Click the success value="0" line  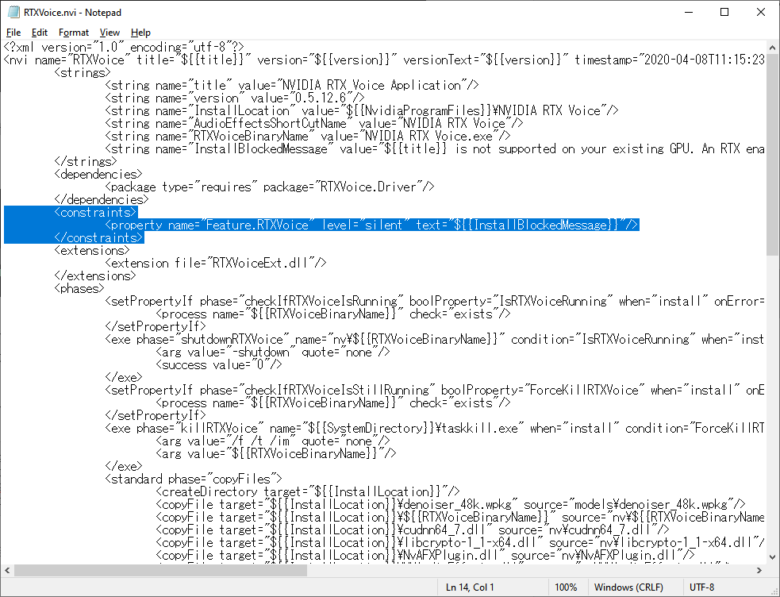219,365
